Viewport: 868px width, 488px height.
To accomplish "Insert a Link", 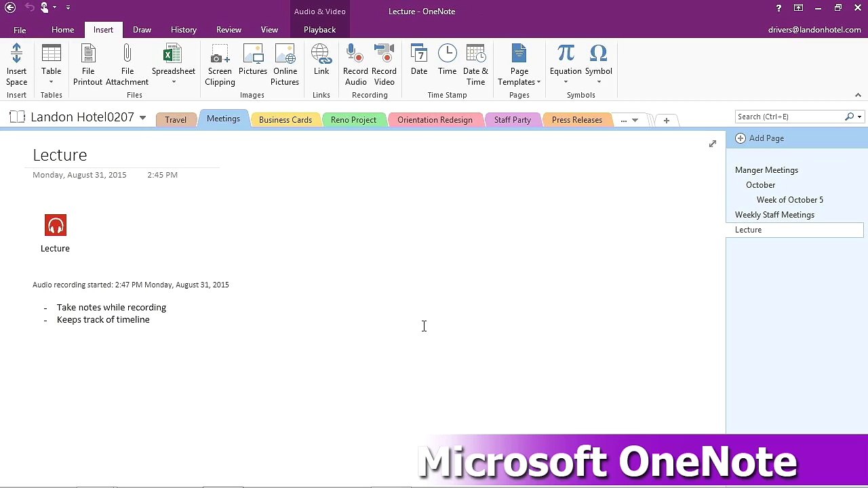I will tap(321, 60).
